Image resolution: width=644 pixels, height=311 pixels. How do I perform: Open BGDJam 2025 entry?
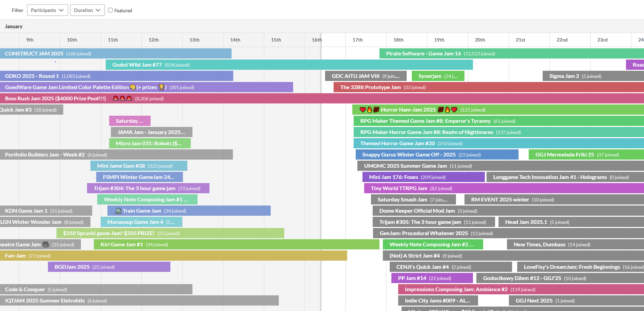click(109, 267)
